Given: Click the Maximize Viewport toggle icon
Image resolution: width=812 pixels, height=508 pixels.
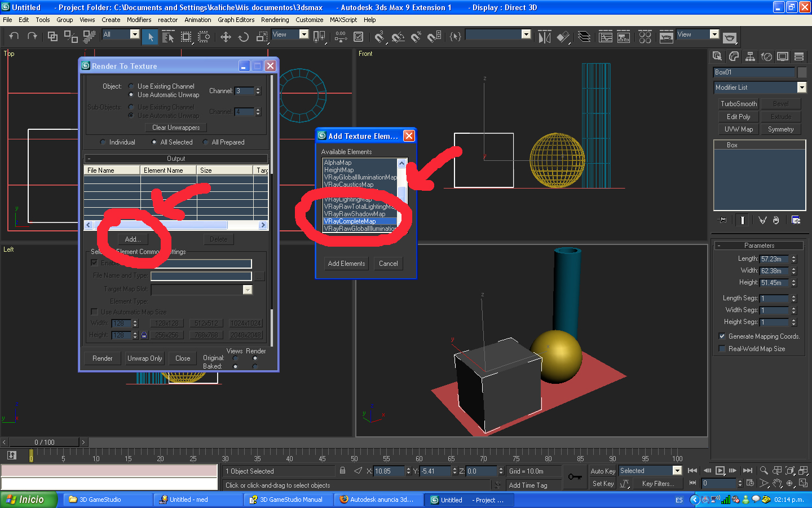Looking at the screenshot, I should click(x=803, y=483).
